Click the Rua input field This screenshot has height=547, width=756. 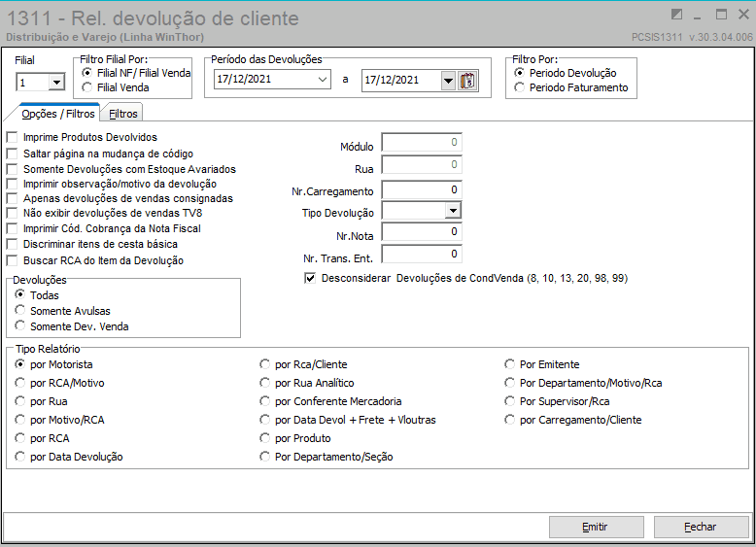pyautogui.click(x=422, y=165)
